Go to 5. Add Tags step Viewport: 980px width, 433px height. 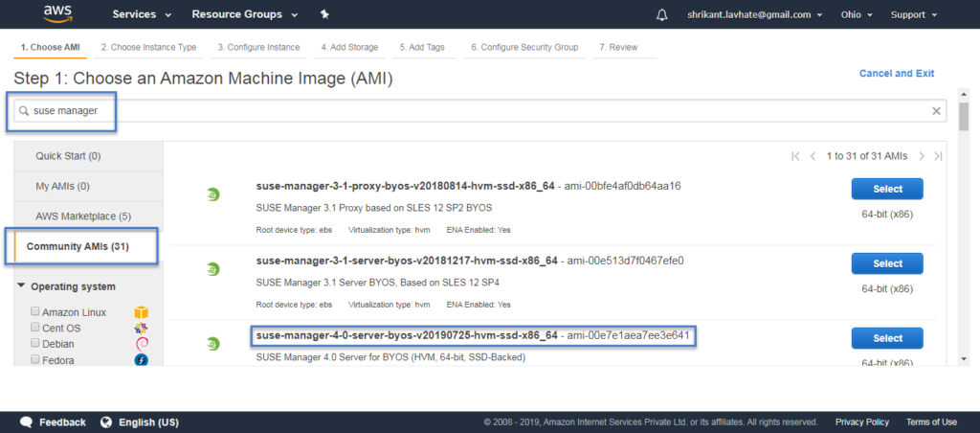click(422, 48)
